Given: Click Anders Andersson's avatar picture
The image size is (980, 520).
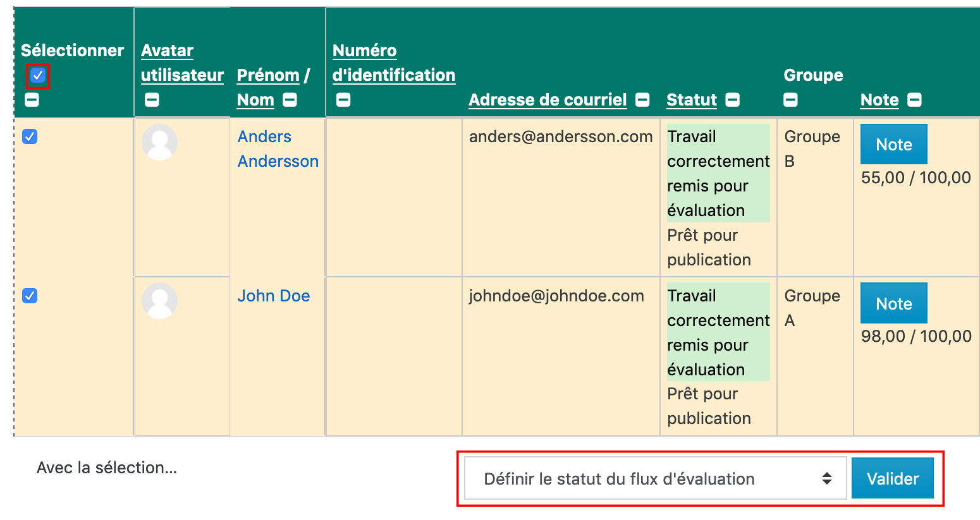Looking at the screenshot, I should coord(159,142).
